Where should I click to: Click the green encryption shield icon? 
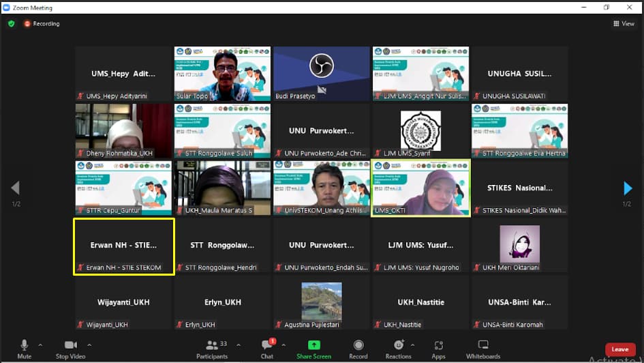[11, 23]
